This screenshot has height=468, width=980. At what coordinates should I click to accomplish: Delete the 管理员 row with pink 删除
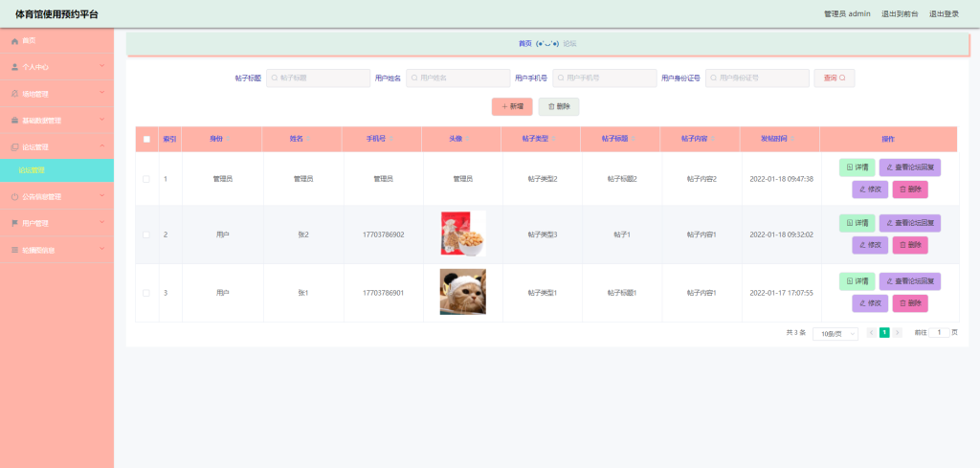(x=910, y=189)
